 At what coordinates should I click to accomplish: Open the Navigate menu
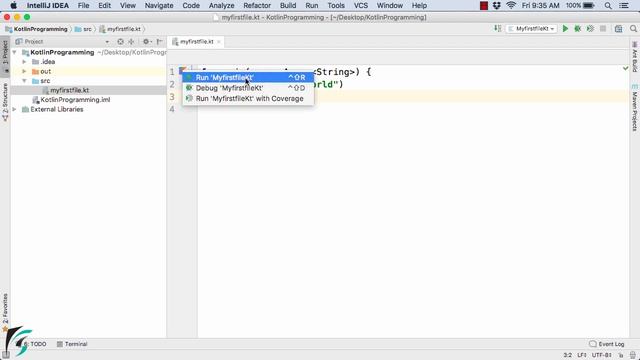[x=159, y=6]
